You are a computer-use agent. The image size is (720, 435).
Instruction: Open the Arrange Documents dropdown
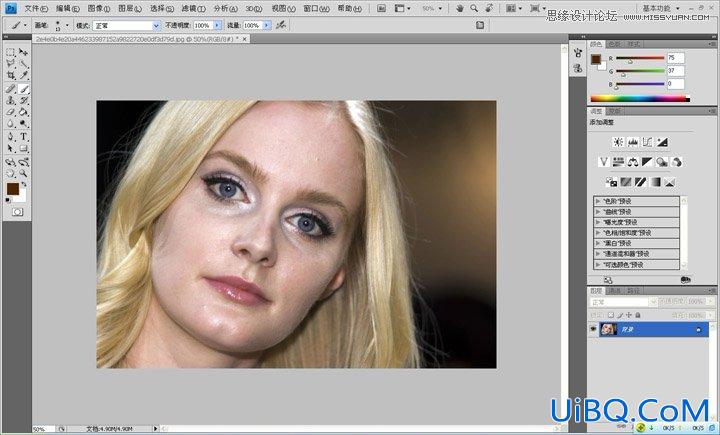pyautogui.click(x=513, y=8)
